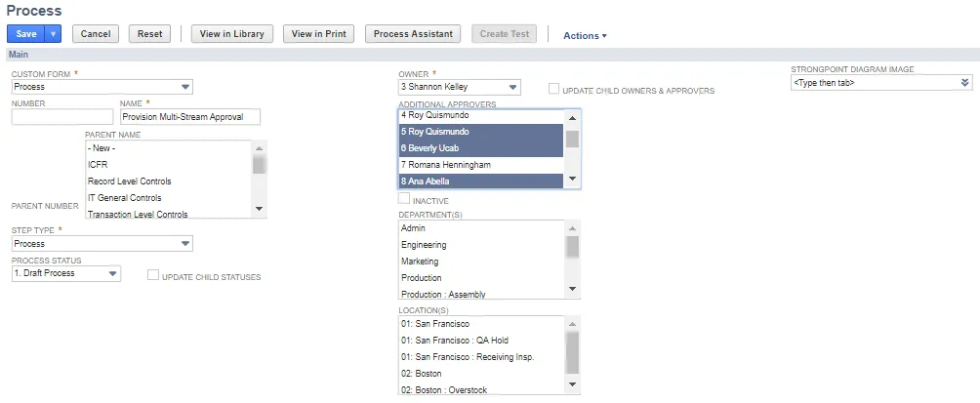The image size is (980, 403).
Task: Click the Parent Name list down arrow
Action: 260,209
